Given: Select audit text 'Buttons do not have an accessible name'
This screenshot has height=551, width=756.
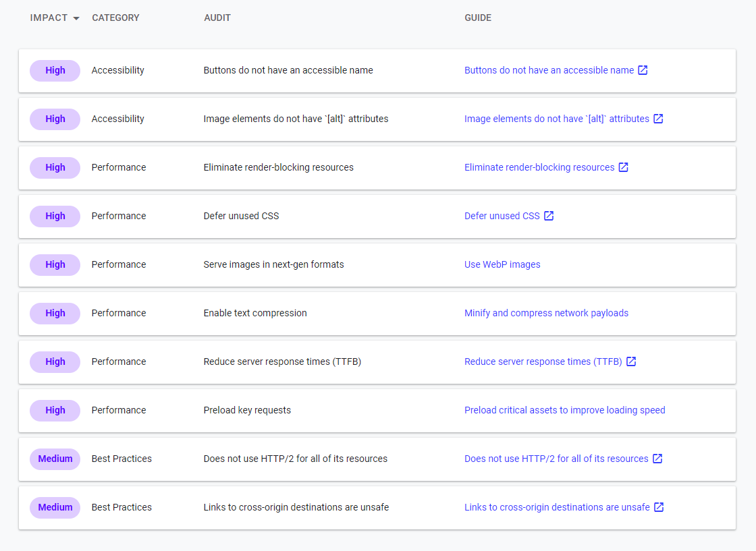Looking at the screenshot, I should click(288, 70).
